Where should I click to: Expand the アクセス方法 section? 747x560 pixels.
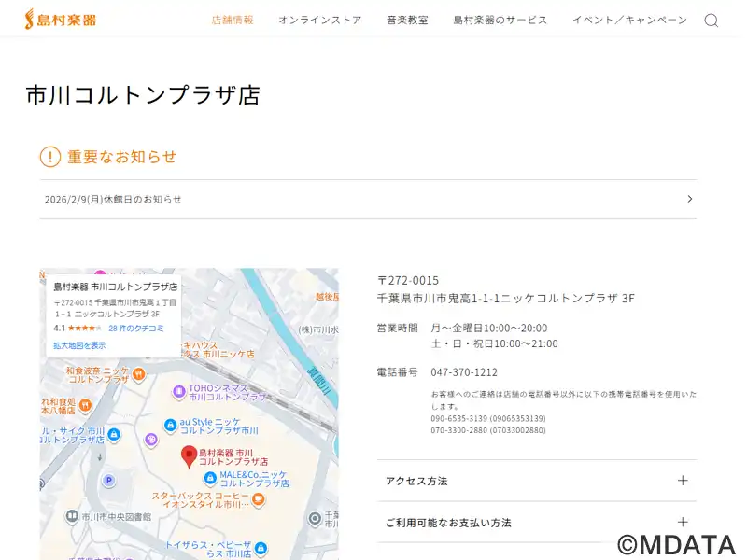[x=537, y=481]
